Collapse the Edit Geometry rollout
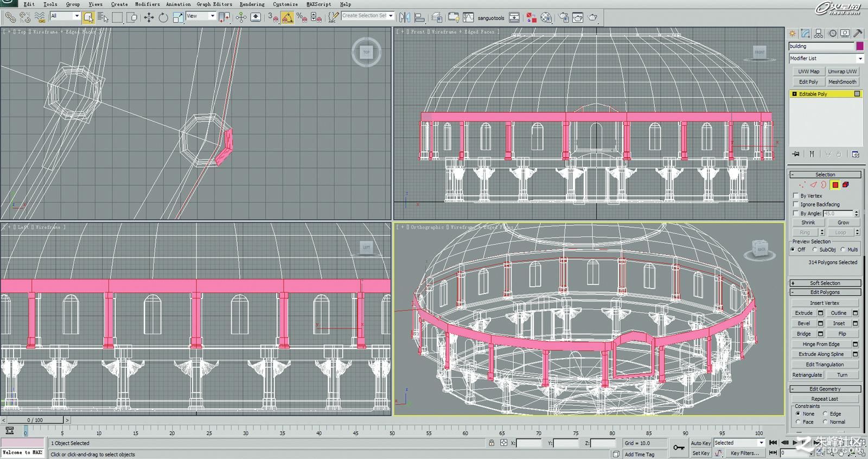This screenshot has width=868, height=459. [x=825, y=389]
